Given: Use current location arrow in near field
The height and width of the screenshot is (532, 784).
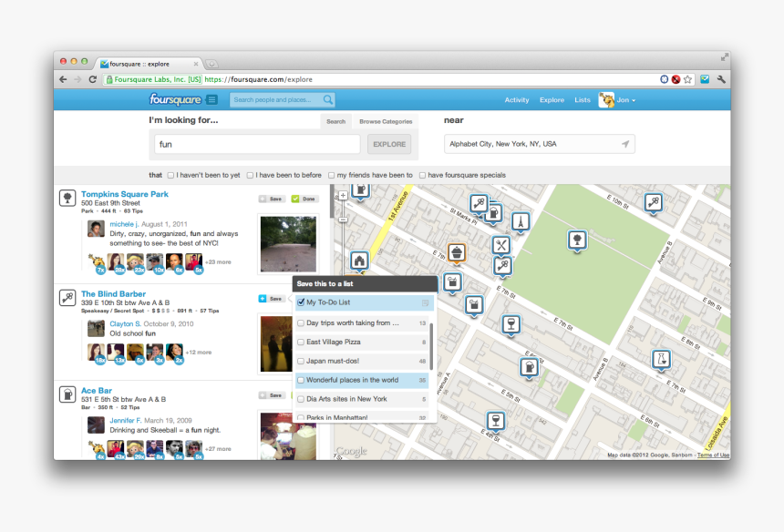Looking at the screenshot, I should (x=625, y=144).
